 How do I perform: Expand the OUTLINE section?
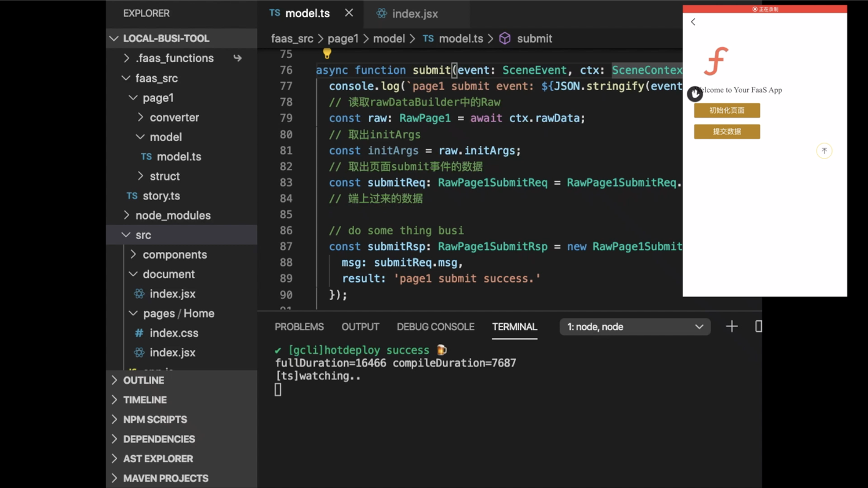[x=182, y=380]
